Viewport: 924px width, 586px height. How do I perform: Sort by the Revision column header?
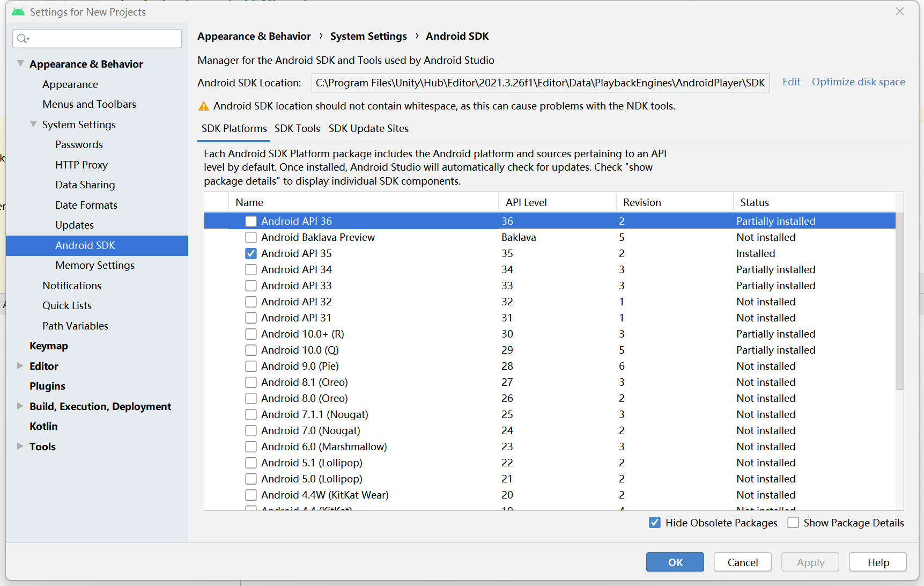tap(675, 202)
